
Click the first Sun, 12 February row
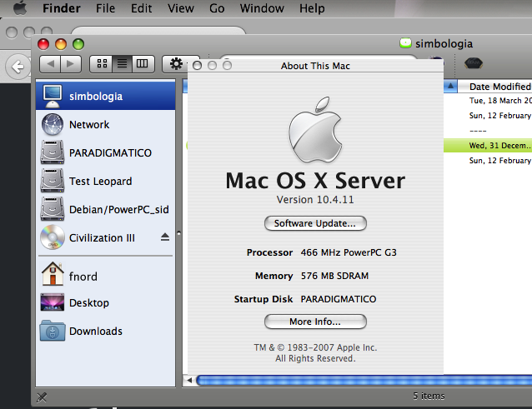(488, 116)
